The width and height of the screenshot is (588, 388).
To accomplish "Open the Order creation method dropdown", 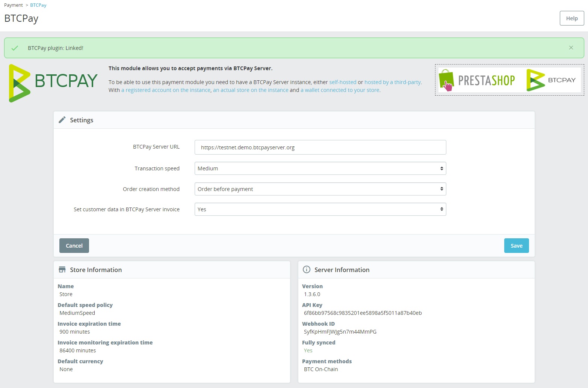I will [x=320, y=189].
